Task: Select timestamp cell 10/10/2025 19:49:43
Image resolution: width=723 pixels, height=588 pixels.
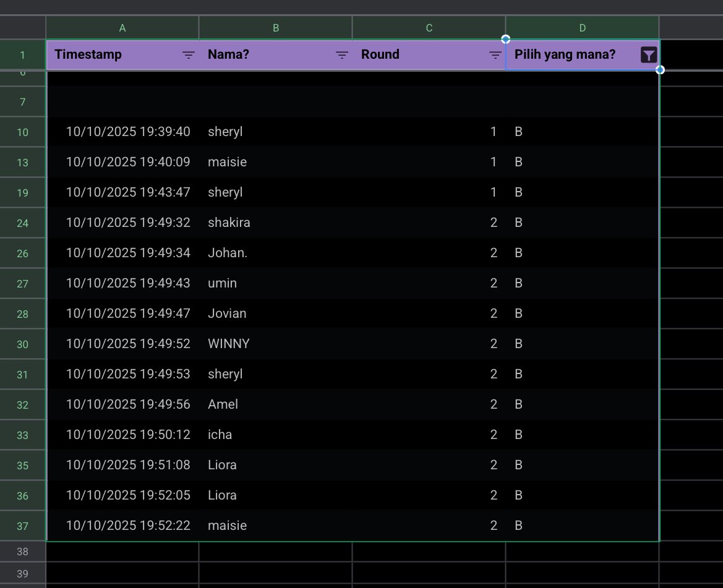Action: (x=122, y=283)
